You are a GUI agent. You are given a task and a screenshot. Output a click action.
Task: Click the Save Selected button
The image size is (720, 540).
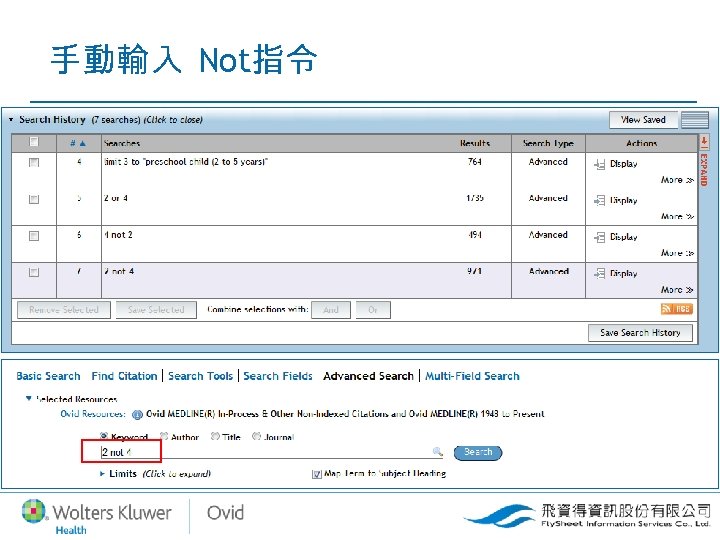(156, 310)
